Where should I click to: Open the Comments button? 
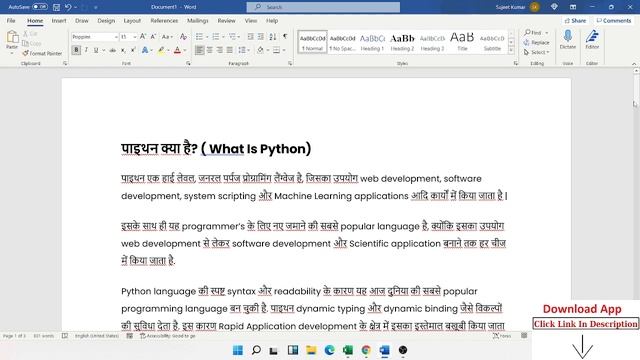click(613, 20)
